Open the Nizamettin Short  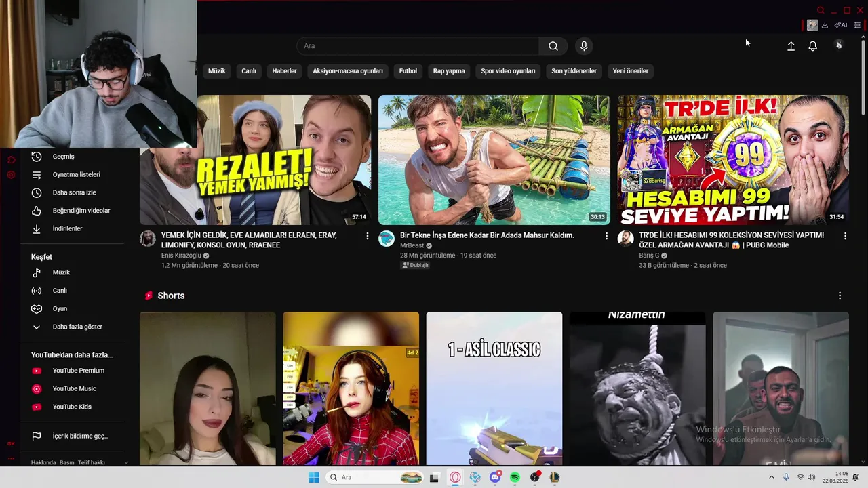(x=637, y=388)
